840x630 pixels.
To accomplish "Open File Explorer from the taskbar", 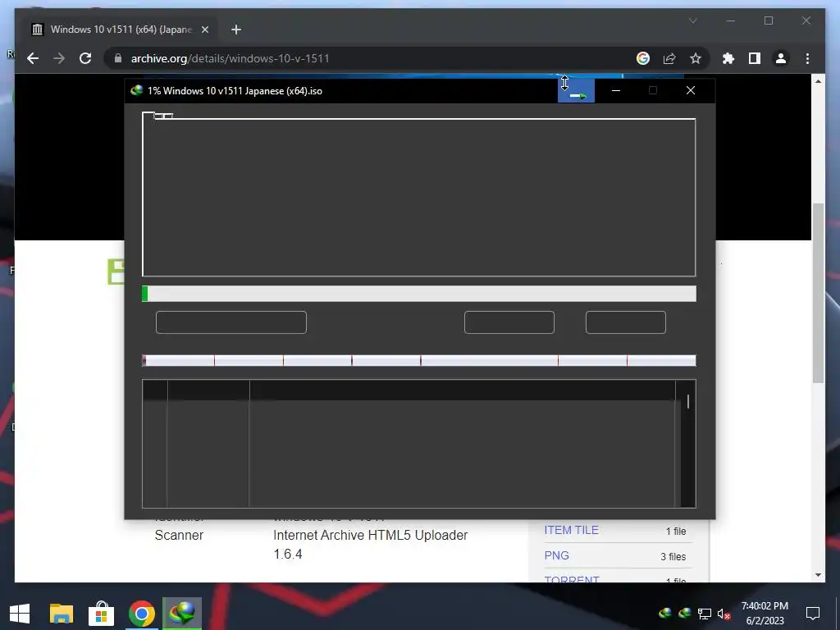I will (61, 614).
